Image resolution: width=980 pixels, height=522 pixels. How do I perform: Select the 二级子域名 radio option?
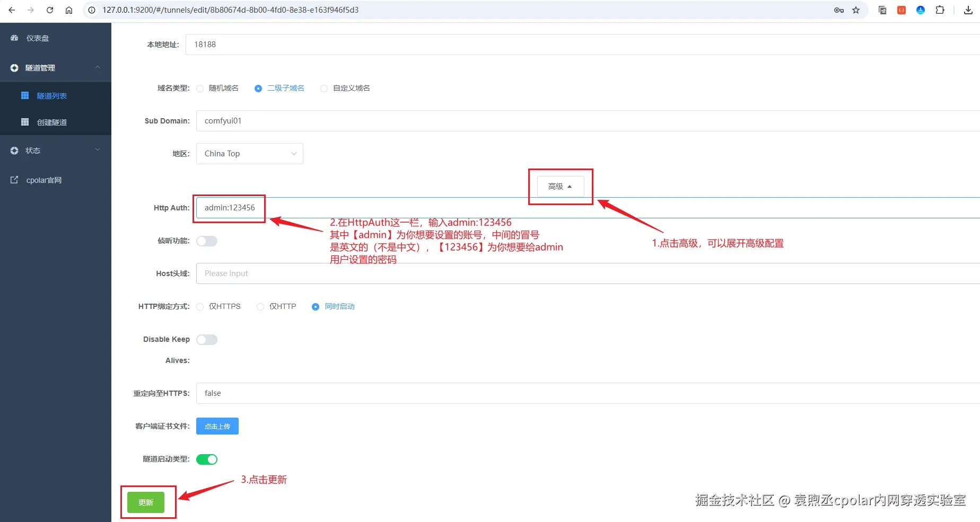(x=258, y=89)
